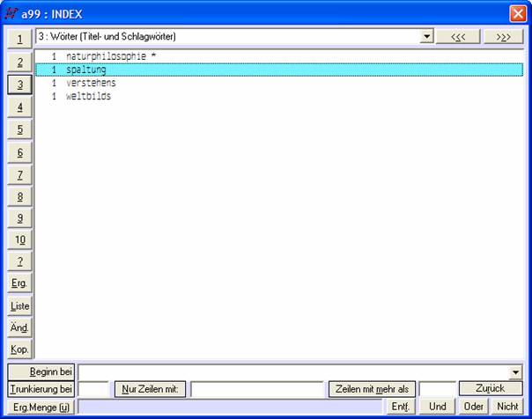The width and height of the screenshot is (532, 419).
Task: Click the Zurück button
Action: point(491,388)
